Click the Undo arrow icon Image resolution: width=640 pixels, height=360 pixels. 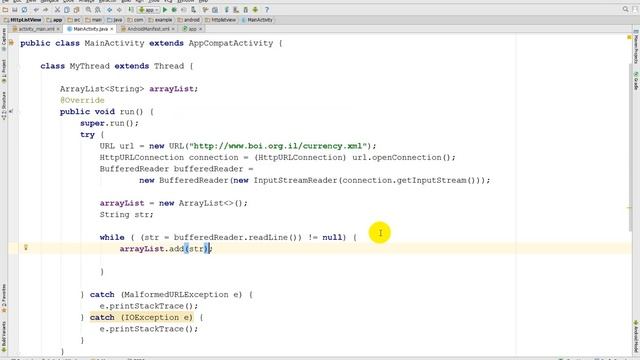(36, 10)
